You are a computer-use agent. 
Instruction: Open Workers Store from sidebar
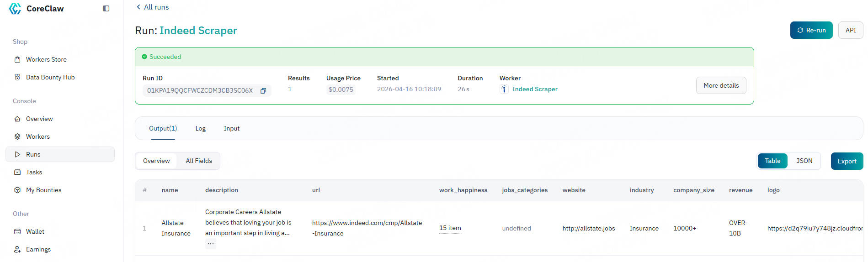[x=46, y=59]
